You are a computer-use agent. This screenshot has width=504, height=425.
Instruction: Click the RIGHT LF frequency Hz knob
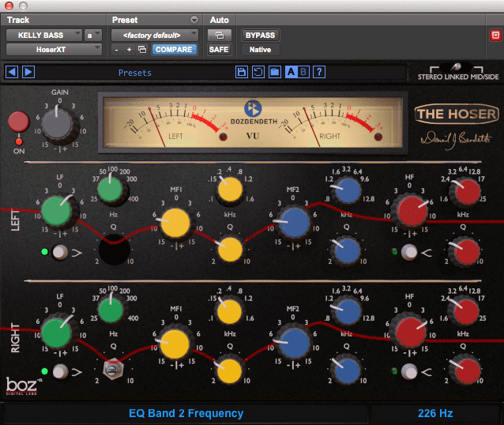point(111,310)
